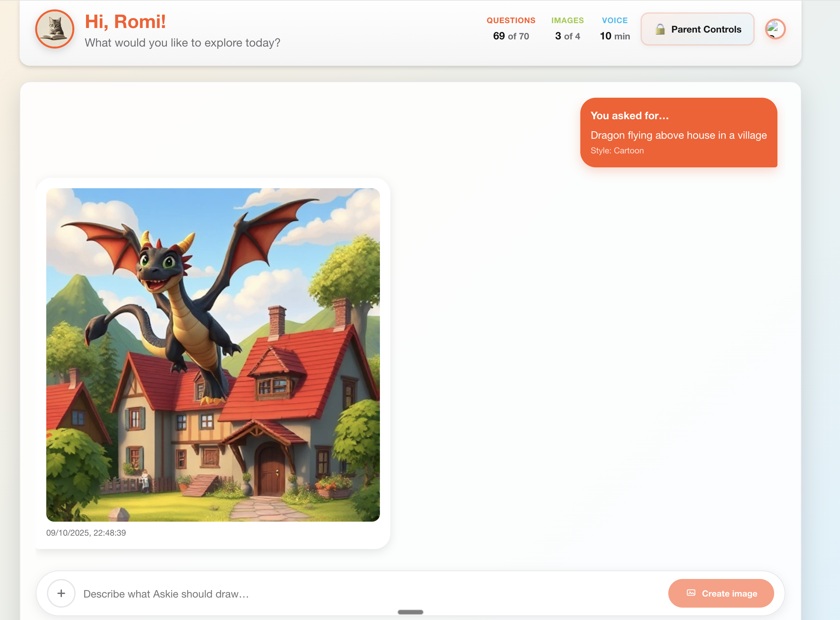Click the 'Style: Cartoon' label
Viewport: 840px width, 620px height.
617,150
